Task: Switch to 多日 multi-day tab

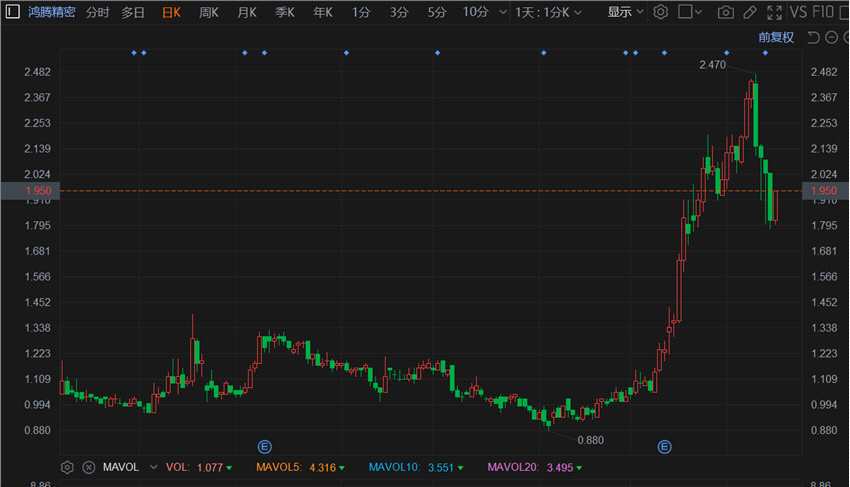Action: pos(133,12)
